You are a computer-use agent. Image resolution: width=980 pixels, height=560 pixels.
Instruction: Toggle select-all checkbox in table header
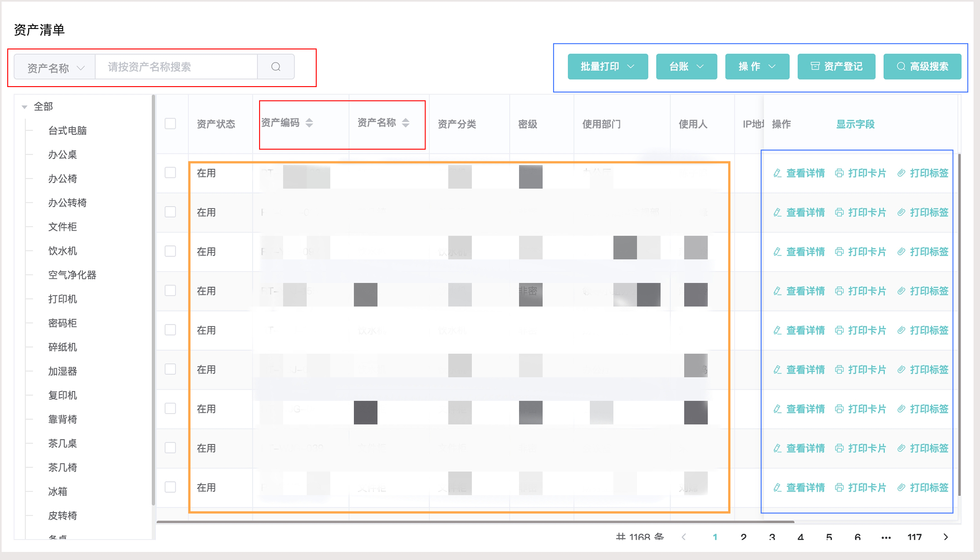(170, 124)
